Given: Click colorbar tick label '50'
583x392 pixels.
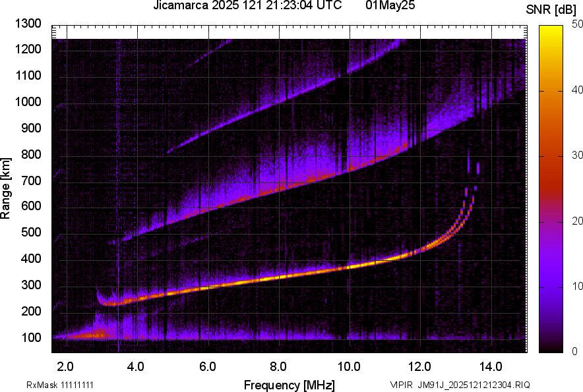Looking at the screenshot, I should tap(577, 24).
